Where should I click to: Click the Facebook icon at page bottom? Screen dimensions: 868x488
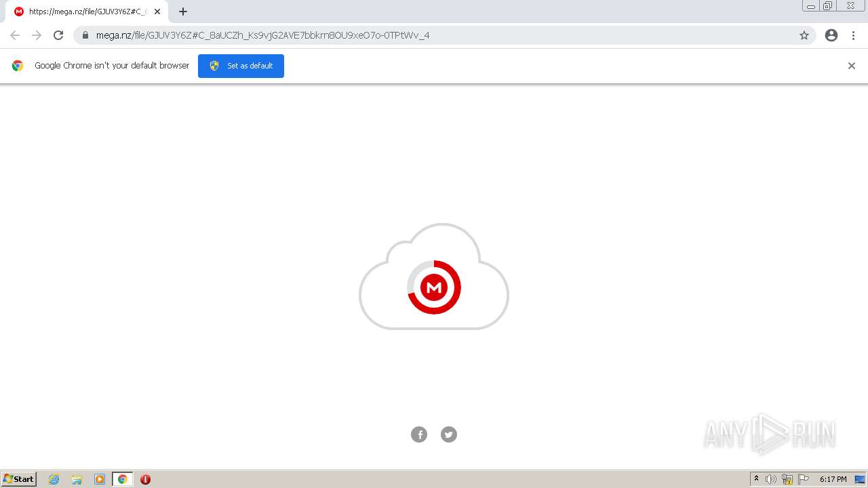tap(419, 434)
